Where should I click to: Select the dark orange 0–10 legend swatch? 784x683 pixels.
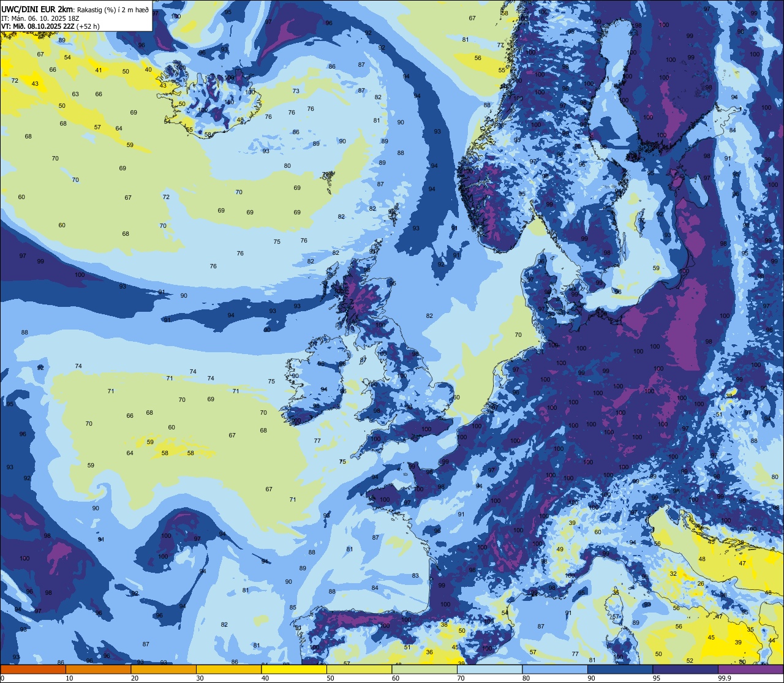click(x=33, y=669)
